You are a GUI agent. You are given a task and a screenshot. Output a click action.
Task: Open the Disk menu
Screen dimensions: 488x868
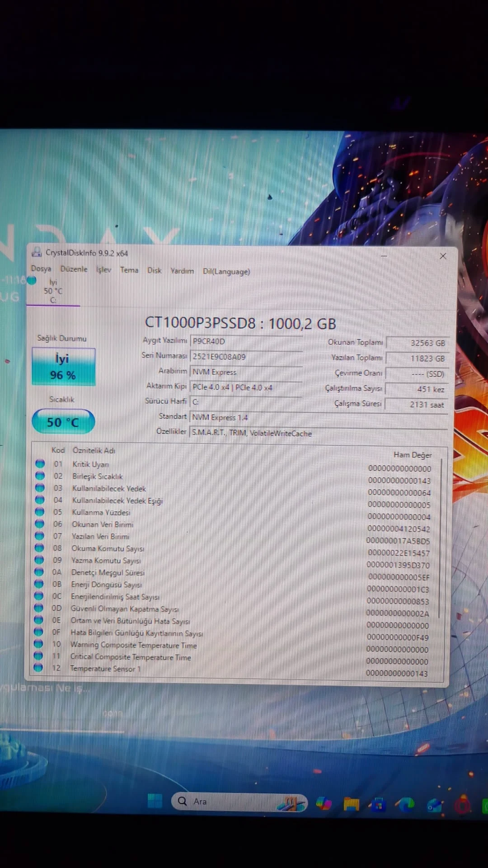(154, 270)
